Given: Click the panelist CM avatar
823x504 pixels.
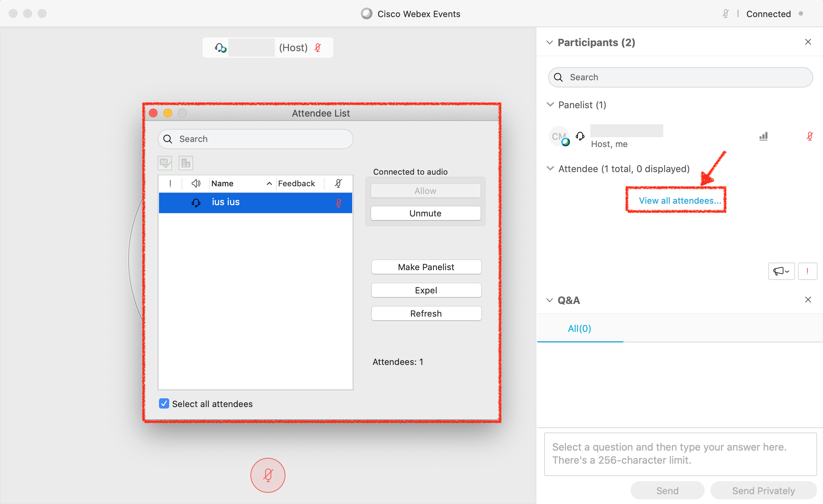Looking at the screenshot, I should tap(559, 136).
